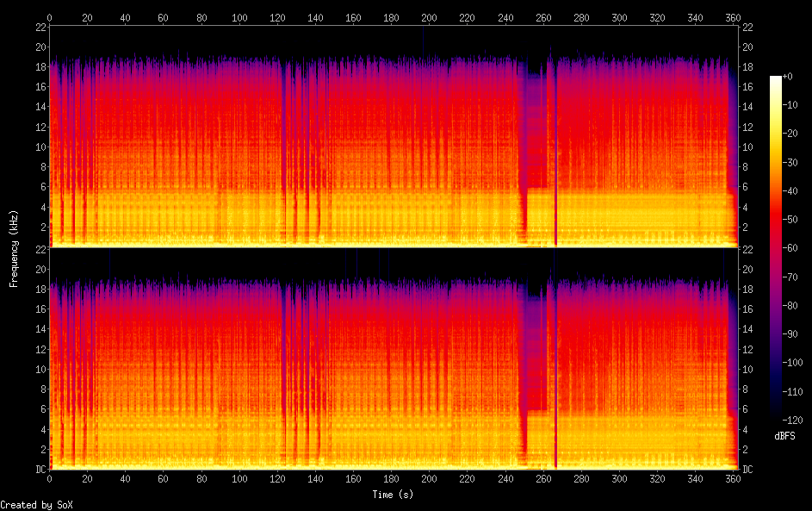Image resolution: width=812 pixels, height=511 pixels.
Task: Click the 'DC' label at the bottom-left corner
Action: [39, 469]
